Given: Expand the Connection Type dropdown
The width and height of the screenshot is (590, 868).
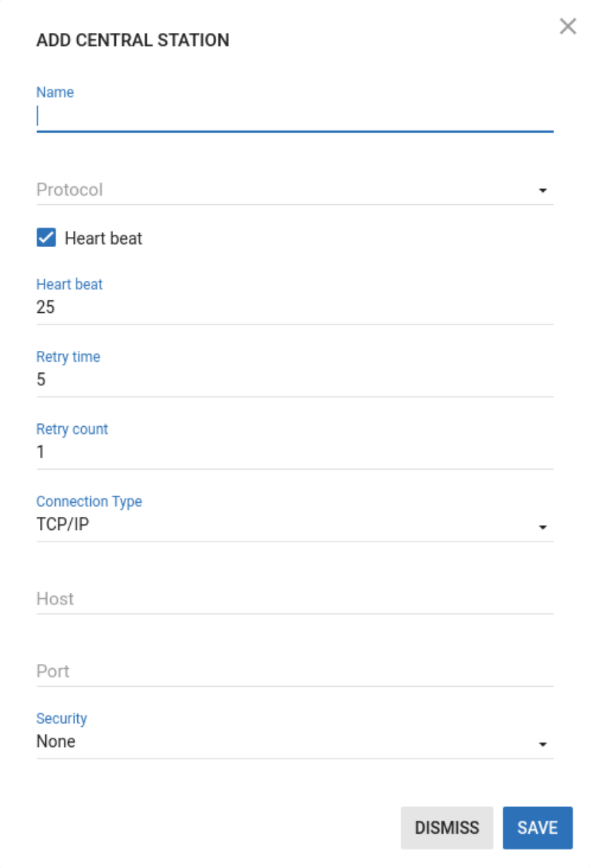Looking at the screenshot, I should click(x=544, y=526).
